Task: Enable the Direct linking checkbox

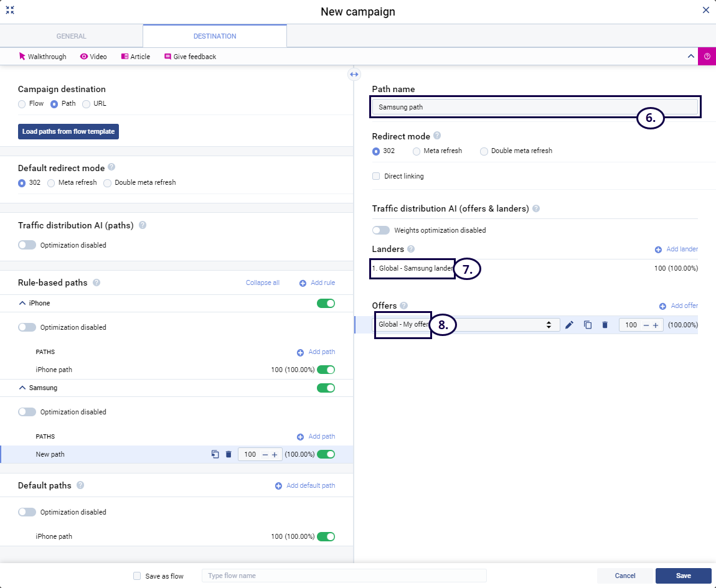Action: point(376,176)
